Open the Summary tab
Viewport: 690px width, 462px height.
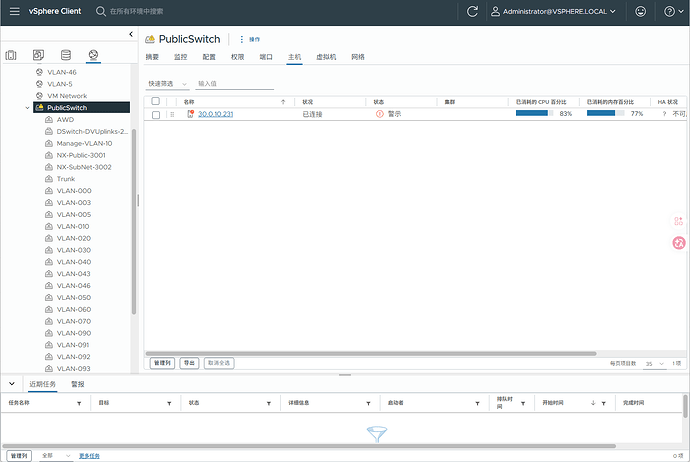coord(152,57)
